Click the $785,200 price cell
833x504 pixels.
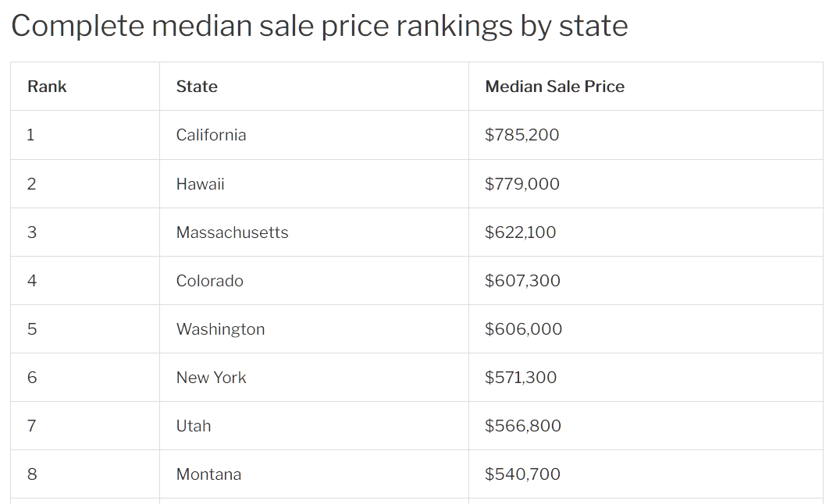pos(522,135)
